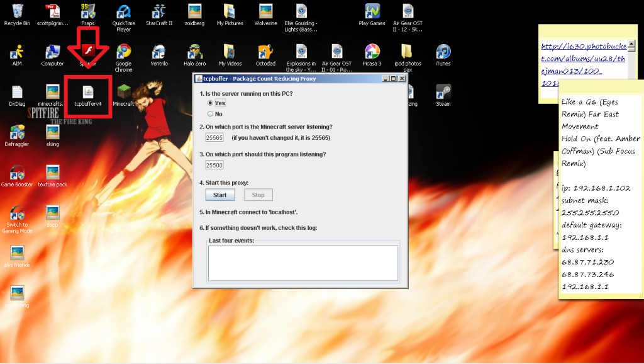
Task: Launch Google Chrome from desktop
Action: (123, 52)
